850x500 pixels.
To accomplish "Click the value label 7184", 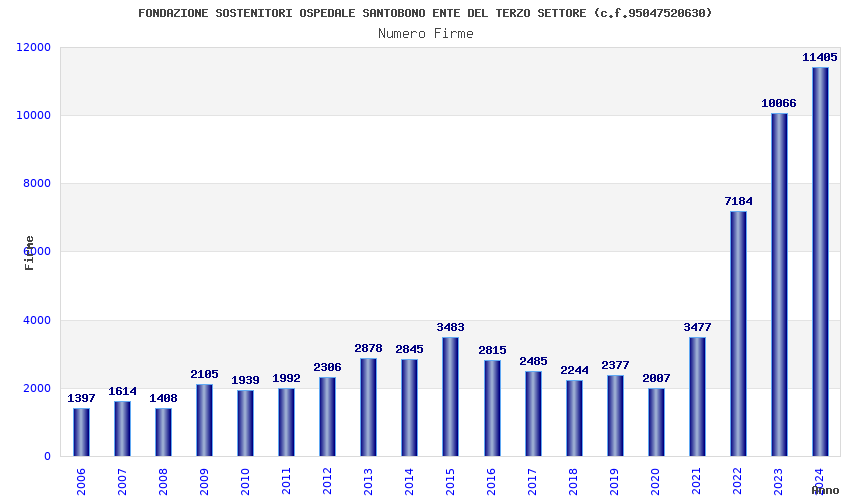I will tap(738, 201).
